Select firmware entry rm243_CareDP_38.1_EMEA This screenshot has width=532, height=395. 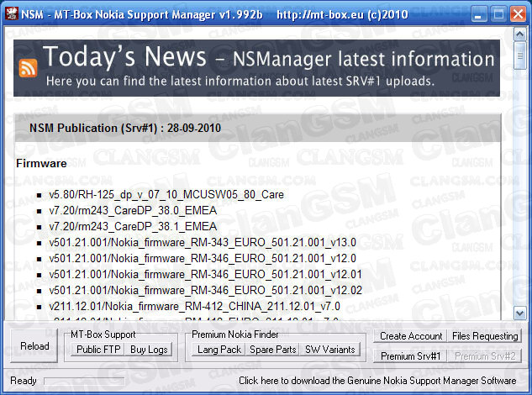coord(133,227)
